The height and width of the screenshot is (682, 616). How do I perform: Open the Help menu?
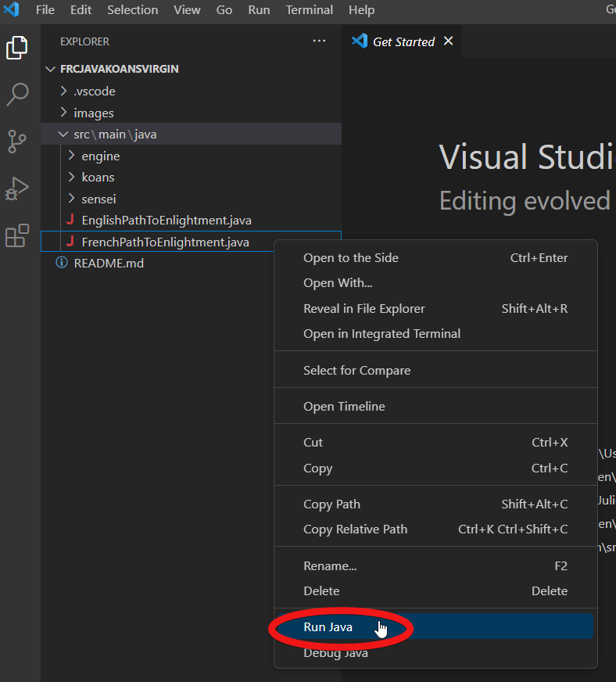point(361,9)
